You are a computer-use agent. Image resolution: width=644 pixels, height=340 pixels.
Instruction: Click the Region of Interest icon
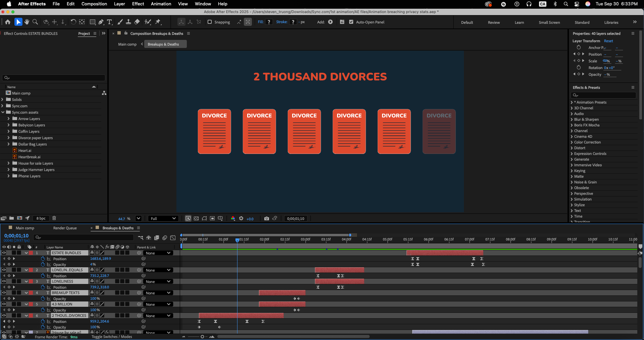click(212, 219)
